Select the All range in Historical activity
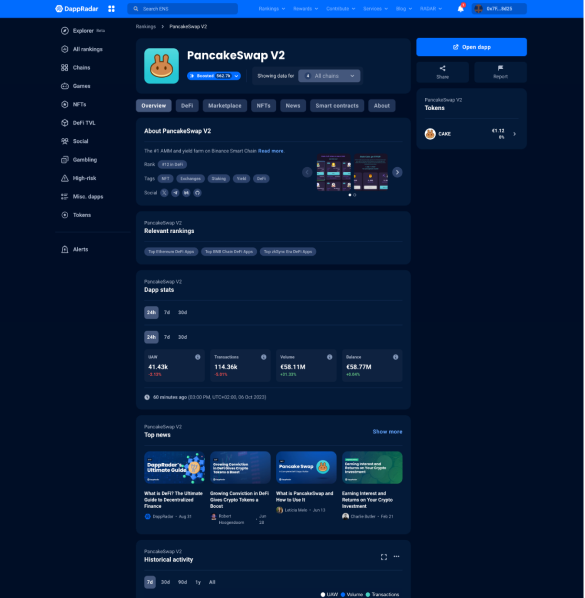Image resolution: width=585 pixels, height=598 pixels. tap(212, 582)
